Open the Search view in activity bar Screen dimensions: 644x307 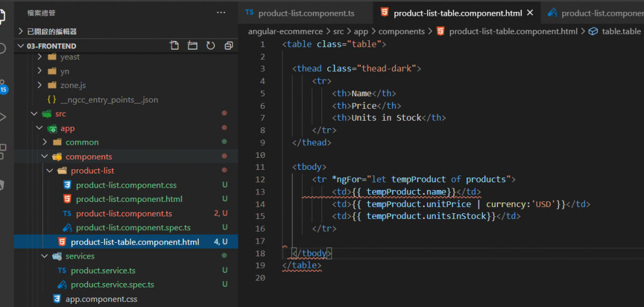3,48
